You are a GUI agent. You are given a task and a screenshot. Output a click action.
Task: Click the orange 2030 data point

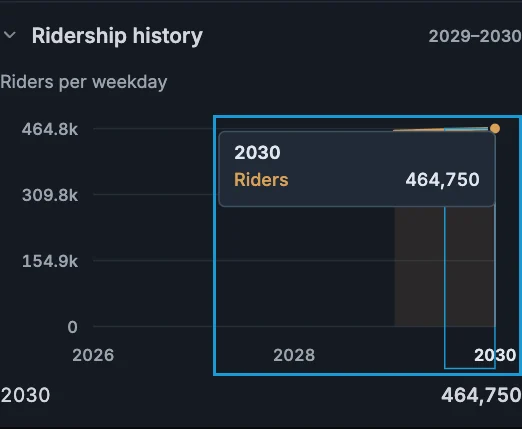click(x=495, y=129)
